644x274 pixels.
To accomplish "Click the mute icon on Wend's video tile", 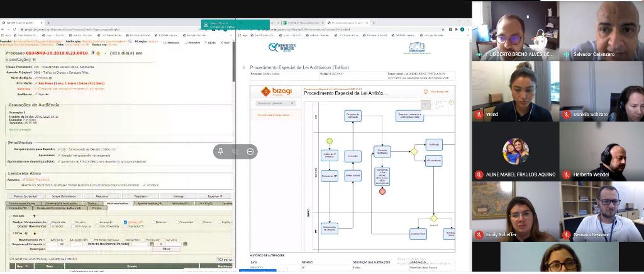I will coord(479,115).
